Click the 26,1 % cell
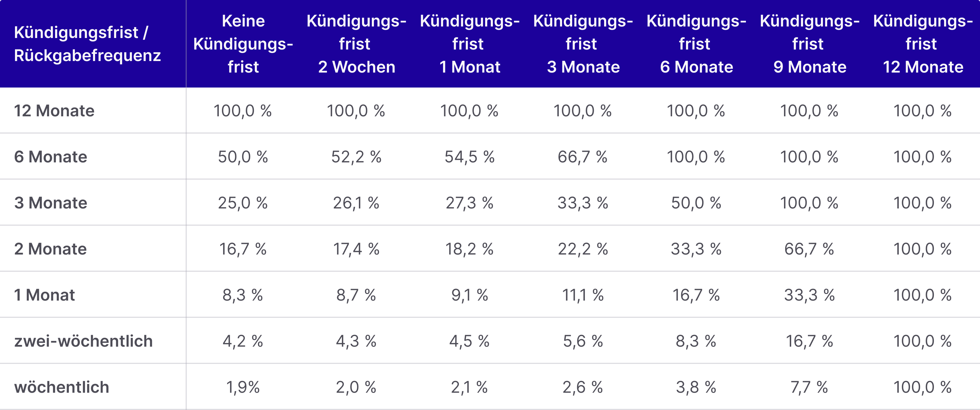The height and width of the screenshot is (410, 980). (x=357, y=202)
